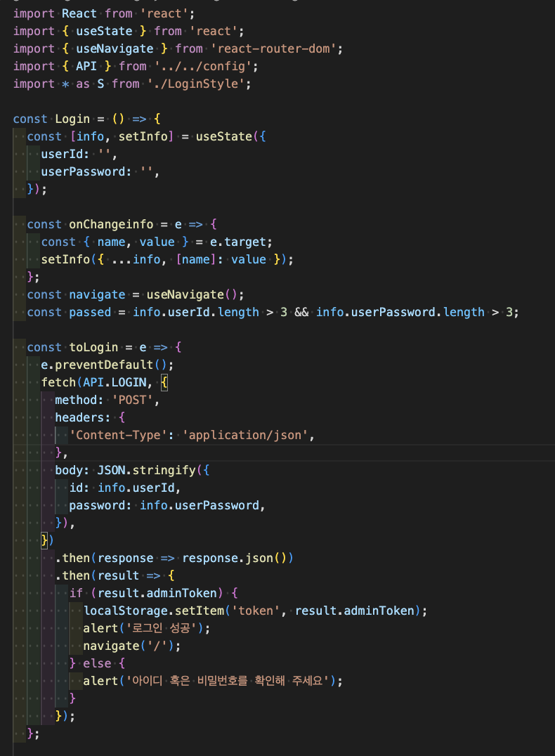Image resolution: width=555 pixels, height=756 pixels.
Task: Click the alert('로그인 성공') line
Action: 147,628
